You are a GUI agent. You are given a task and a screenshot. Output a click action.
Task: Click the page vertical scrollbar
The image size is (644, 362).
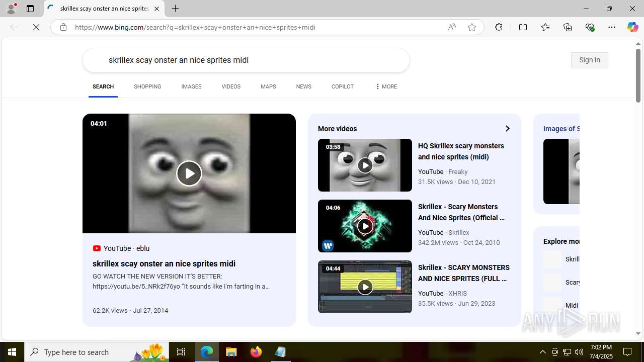coord(638,75)
